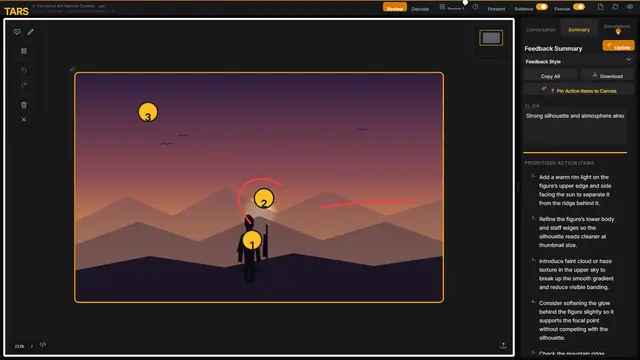This screenshot has width=640, height=360.
Task: Select annotation pin number 1
Action: point(252,240)
